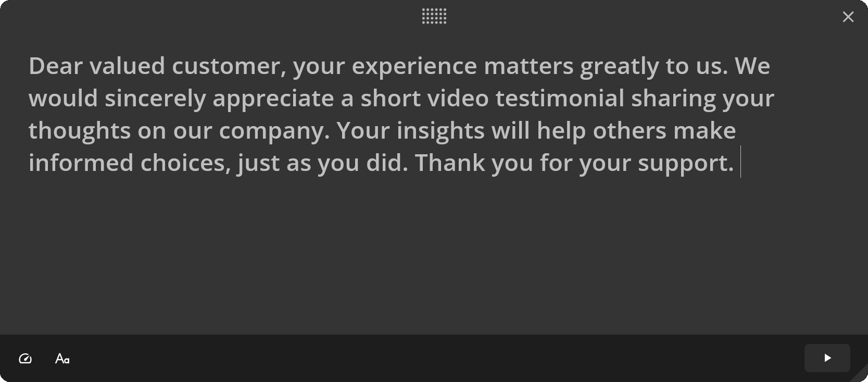The image size is (868, 382).
Task: Change font size using the Aa icon
Action: tap(61, 359)
